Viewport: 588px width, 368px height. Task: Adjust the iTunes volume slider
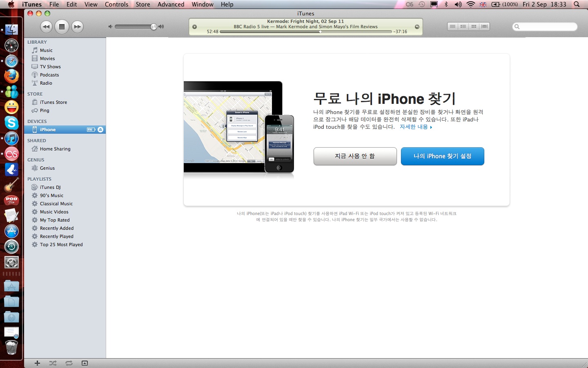click(135, 27)
